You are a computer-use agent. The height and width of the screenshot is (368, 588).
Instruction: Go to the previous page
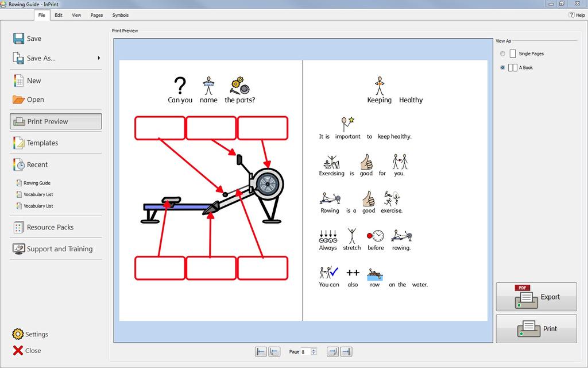pos(274,351)
